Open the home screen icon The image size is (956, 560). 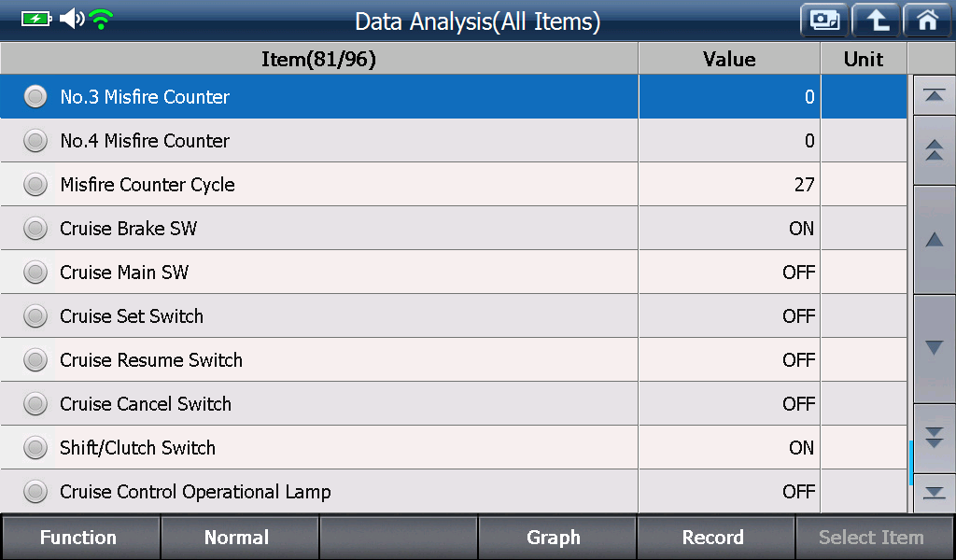(927, 21)
